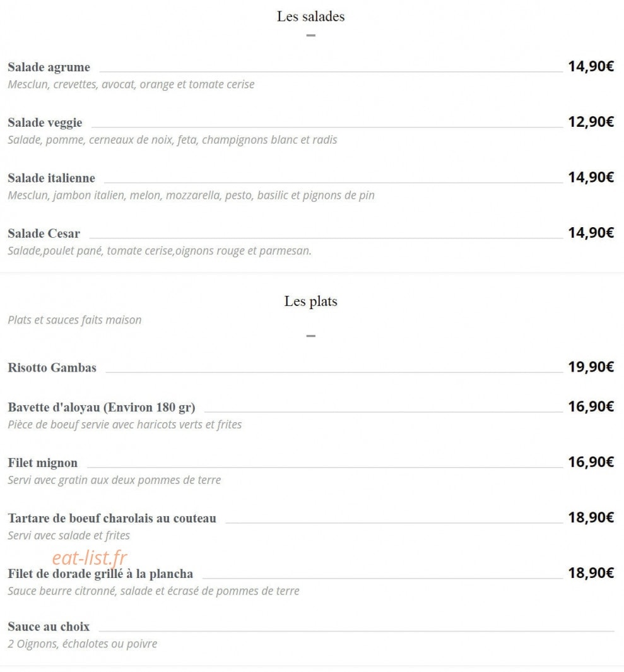Select Filet de dorade grillé à la plancha
624x672 pixels.
coord(100,574)
